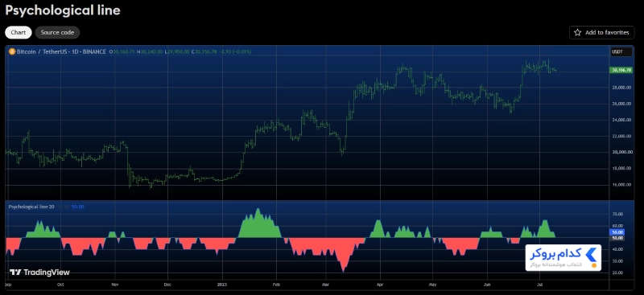Switch to the Chart tab
The image size is (644, 295).
(x=18, y=32)
